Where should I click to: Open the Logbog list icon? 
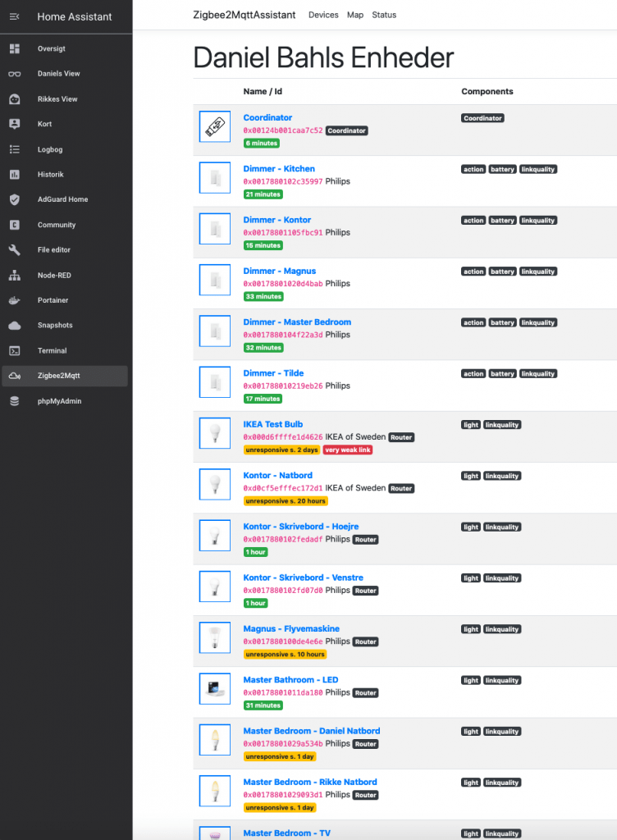pyautogui.click(x=15, y=149)
